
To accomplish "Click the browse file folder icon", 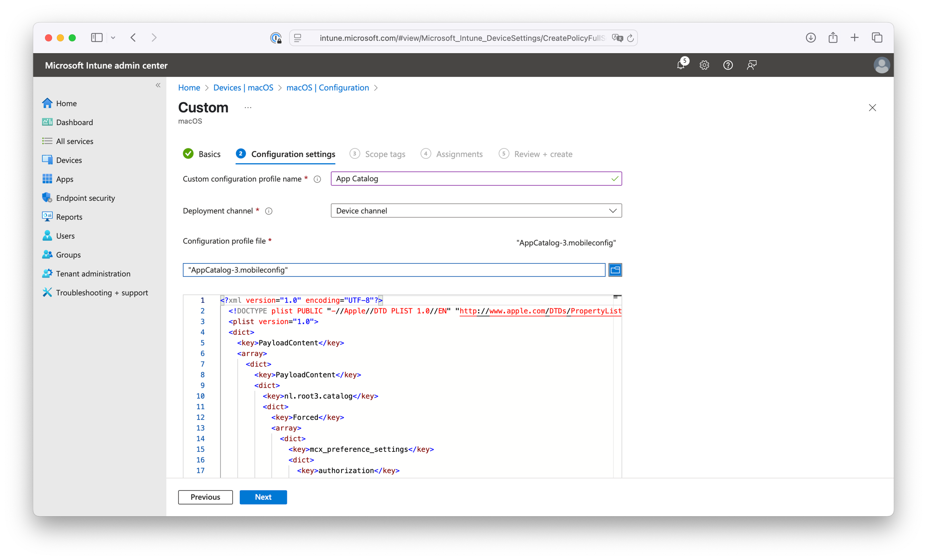I will pos(615,270).
